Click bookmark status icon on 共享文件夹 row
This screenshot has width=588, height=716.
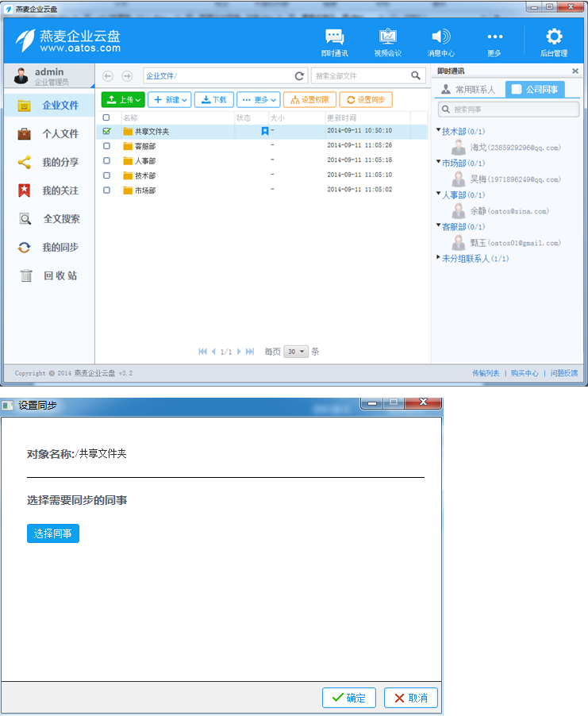click(265, 131)
